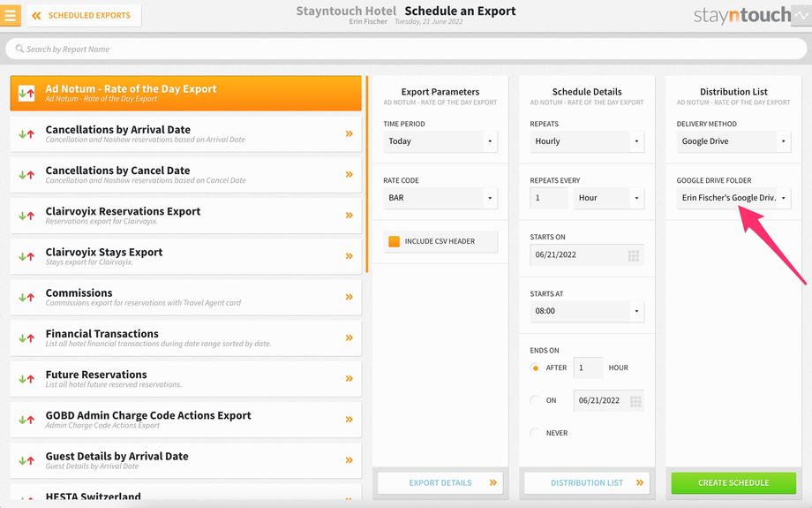The height and width of the screenshot is (508, 812).
Task: Open the Future Reservations export
Action: (186, 379)
